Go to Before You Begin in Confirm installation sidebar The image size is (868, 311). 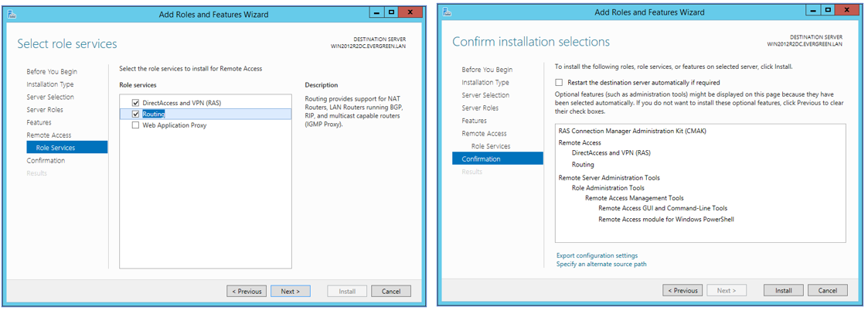pyautogui.click(x=487, y=70)
